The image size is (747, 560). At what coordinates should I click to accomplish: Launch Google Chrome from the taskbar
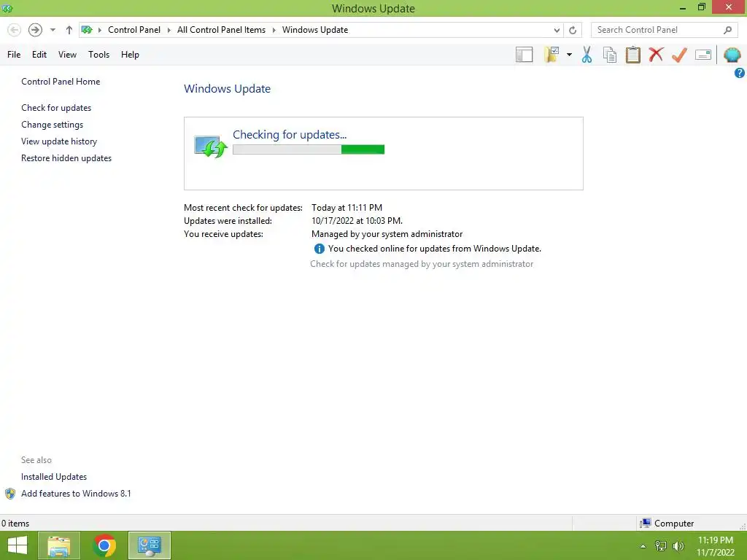(104, 545)
